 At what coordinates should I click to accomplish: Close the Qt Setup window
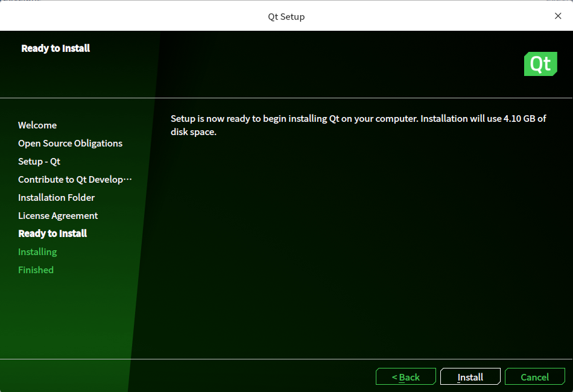(x=558, y=16)
